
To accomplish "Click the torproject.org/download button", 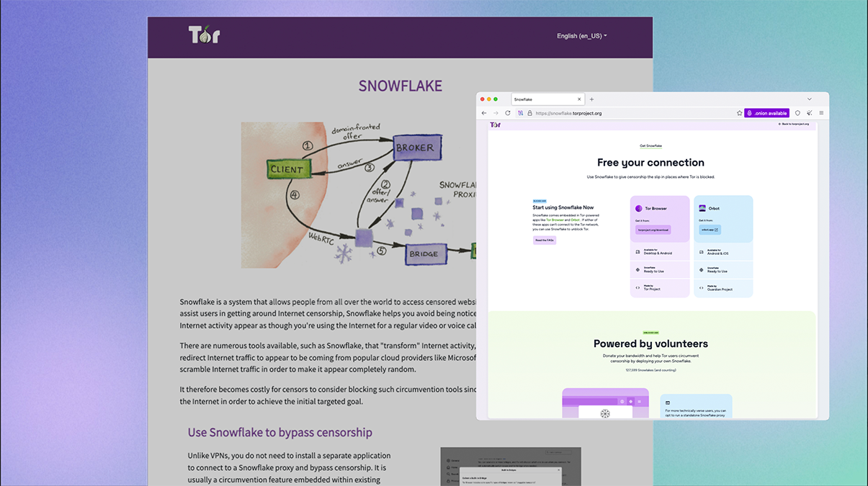I will (x=654, y=230).
